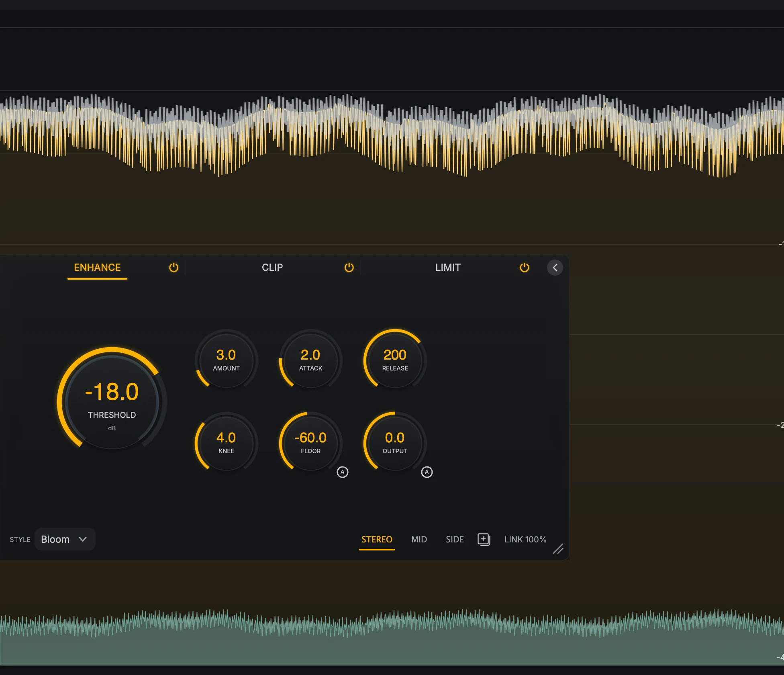The width and height of the screenshot is (784, 675).
Task: Click the STYLE label text
Action: 20,540
